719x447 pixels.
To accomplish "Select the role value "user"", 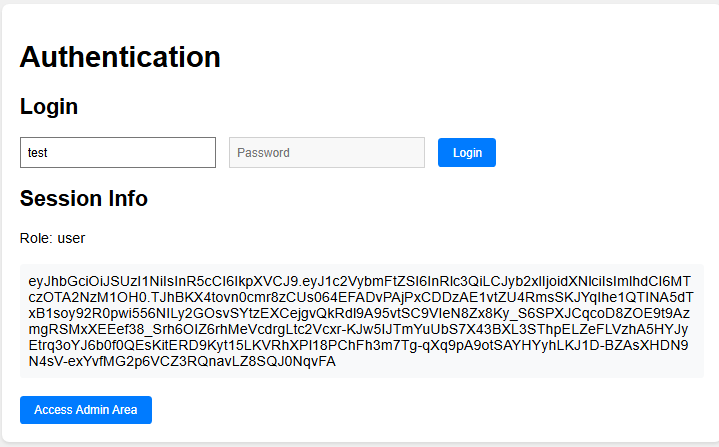I will tap(71, 238).
